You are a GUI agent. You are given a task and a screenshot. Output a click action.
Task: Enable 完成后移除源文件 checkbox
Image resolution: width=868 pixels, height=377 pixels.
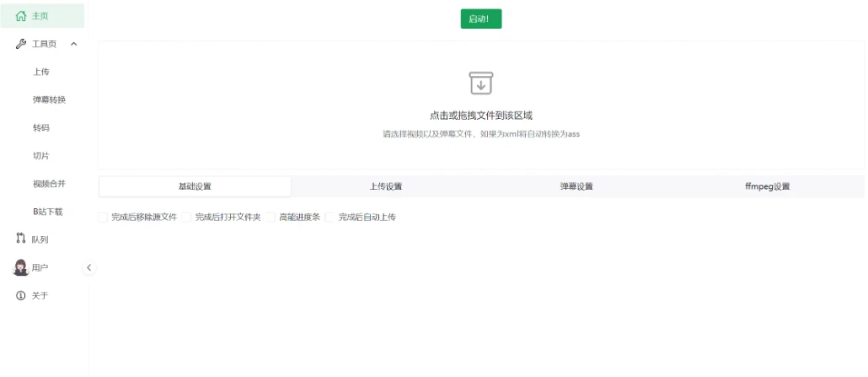103,217
